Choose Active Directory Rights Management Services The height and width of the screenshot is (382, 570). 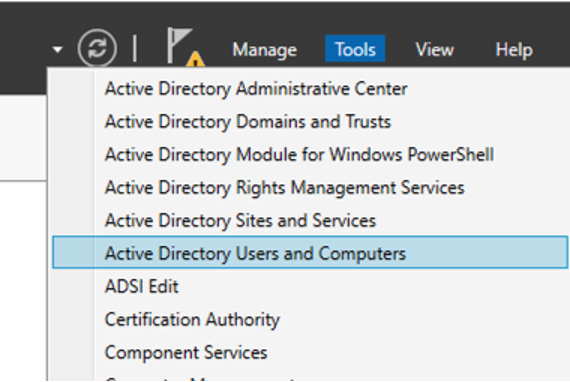tap(310, 188)
